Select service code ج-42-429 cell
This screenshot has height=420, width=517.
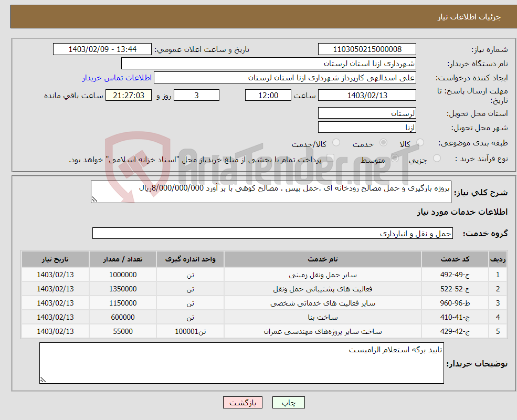click(455, 331)
